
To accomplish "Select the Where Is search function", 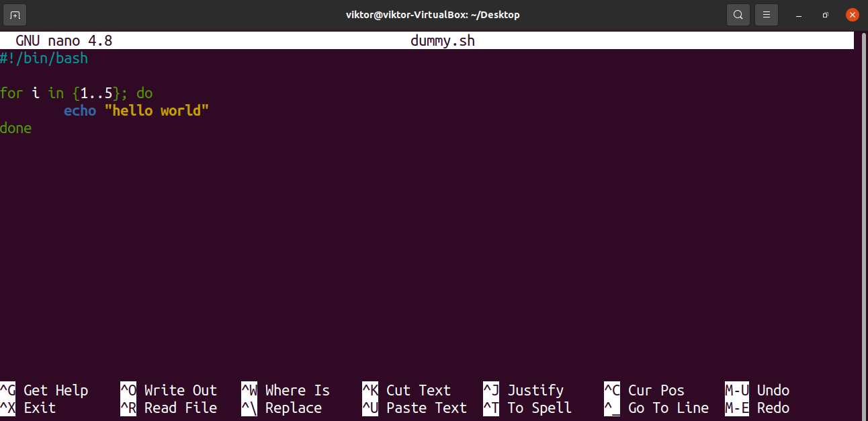I will [x=297, y=390].
